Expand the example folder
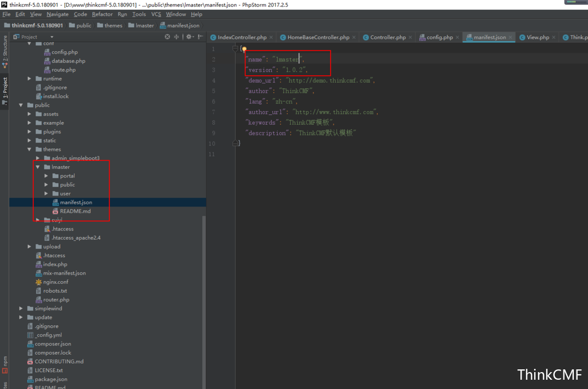588x389 pixels. point(29,123)
